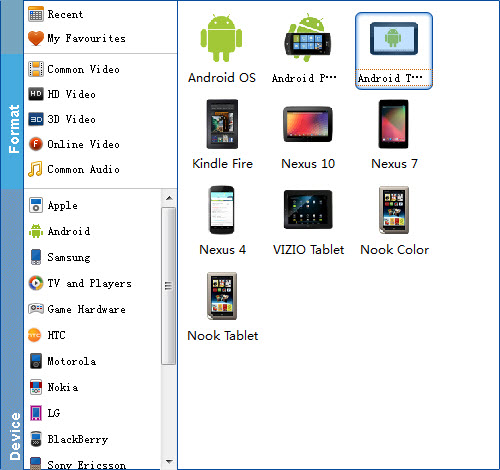Image resolution: width=500 pixels, height=470 pixels.
Task: Click the Samsung phone icon
Action: [36, 257]
